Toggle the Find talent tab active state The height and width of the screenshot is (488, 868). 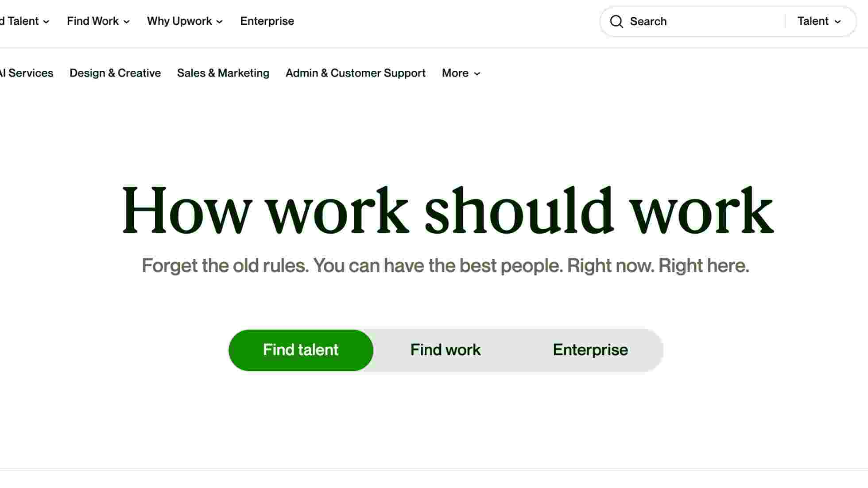click(x=300, y=350)
